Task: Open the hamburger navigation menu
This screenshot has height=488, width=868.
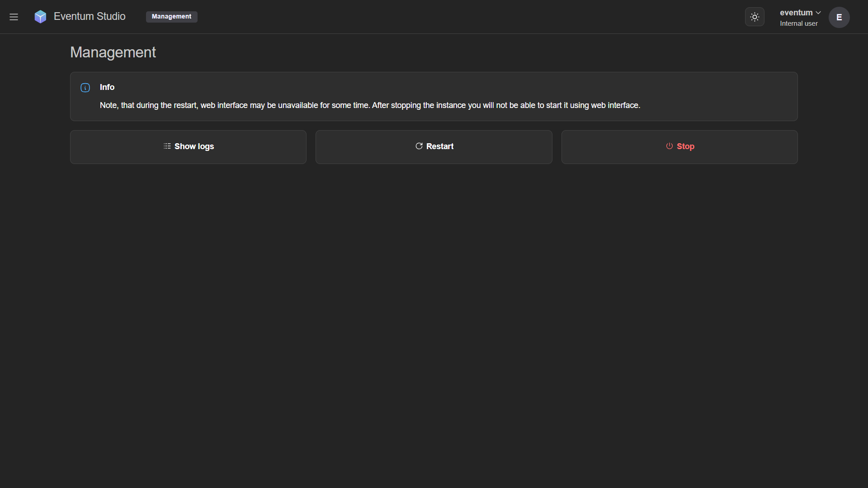Action: (14, 17)
